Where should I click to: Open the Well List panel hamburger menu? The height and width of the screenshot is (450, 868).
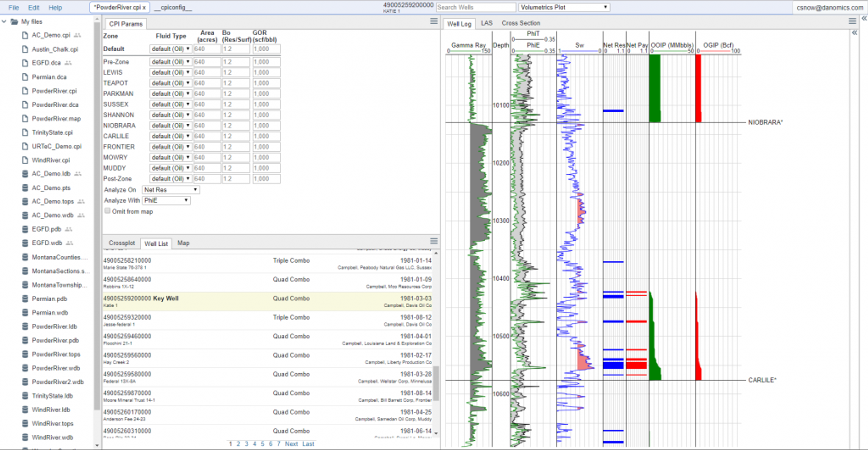click(434, 241)
